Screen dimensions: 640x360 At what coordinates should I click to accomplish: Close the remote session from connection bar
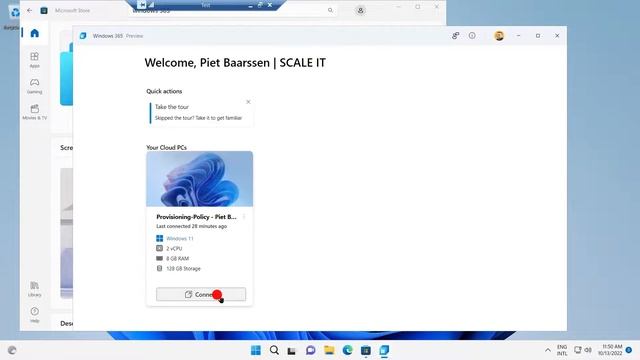tap(270, 5)
